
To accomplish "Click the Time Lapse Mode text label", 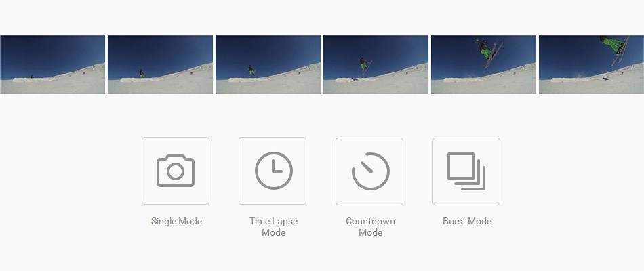I will click(x=274, y=227).
